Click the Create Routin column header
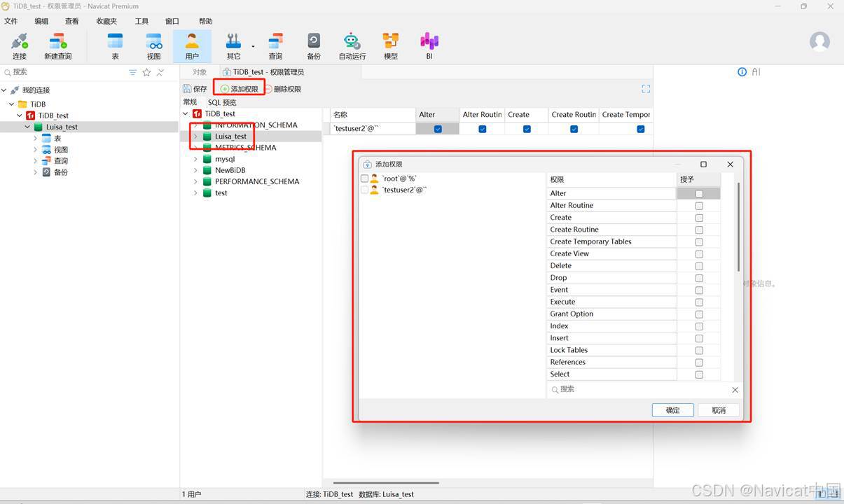Viewport: 844px width, 504px height. (x=574, y=114)
